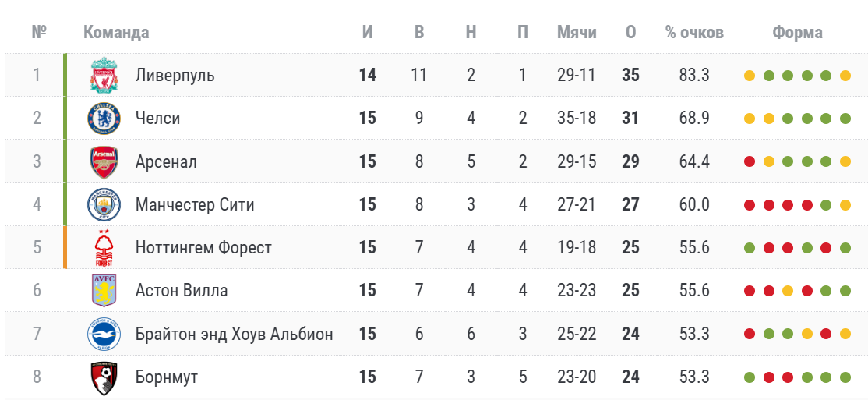Click Bournemouth's first green form dot
This screenshot has width=868, height=400.
tap(750, 377)
